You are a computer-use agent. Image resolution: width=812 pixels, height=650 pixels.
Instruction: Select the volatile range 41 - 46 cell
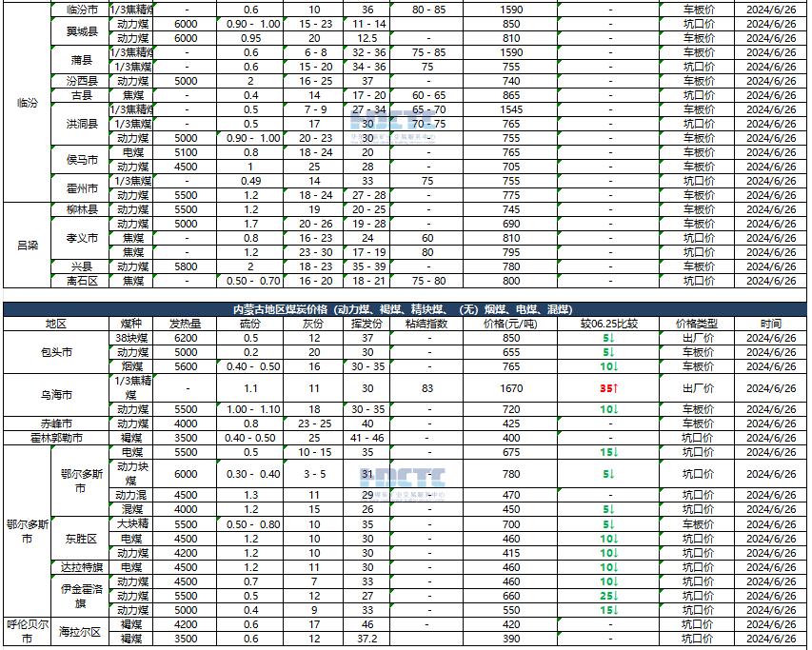(366, 438)
